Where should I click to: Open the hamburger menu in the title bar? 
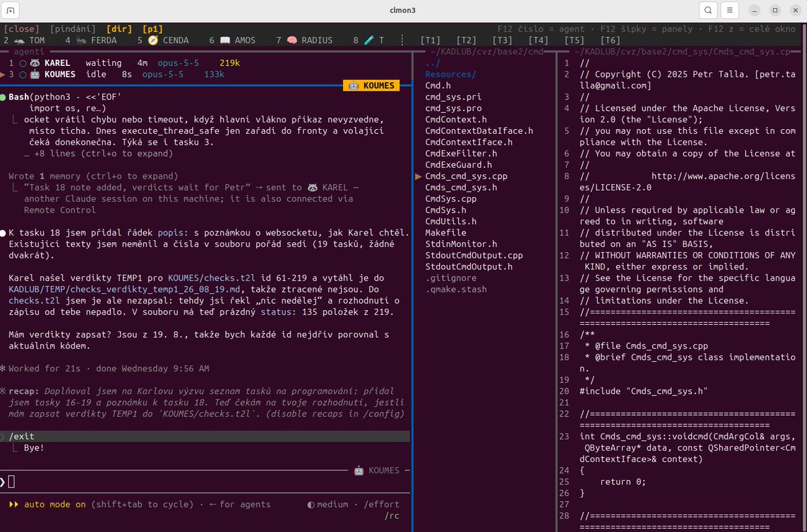point(731,11)
